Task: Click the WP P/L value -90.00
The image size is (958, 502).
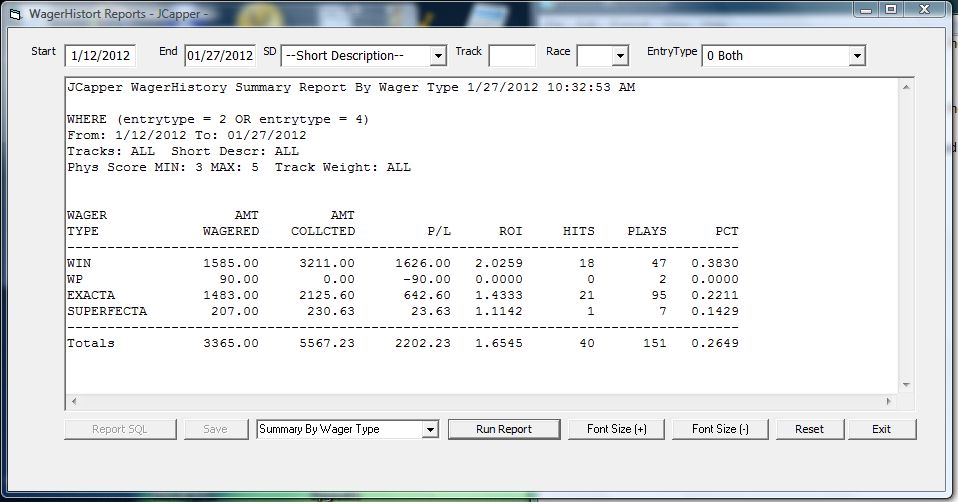Action: click(427, 279)
